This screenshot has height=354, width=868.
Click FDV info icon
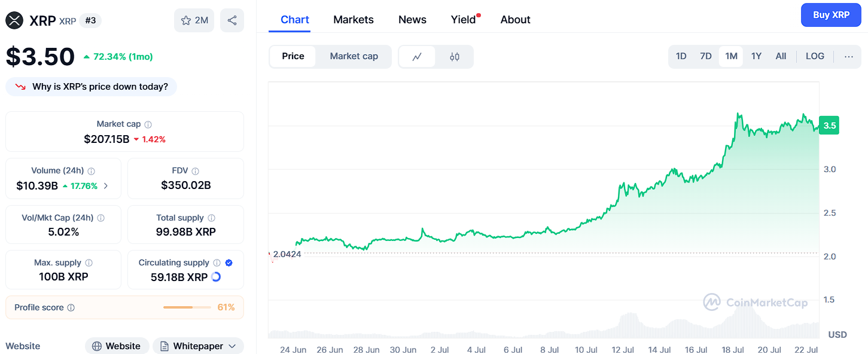[x=196, y=171]
